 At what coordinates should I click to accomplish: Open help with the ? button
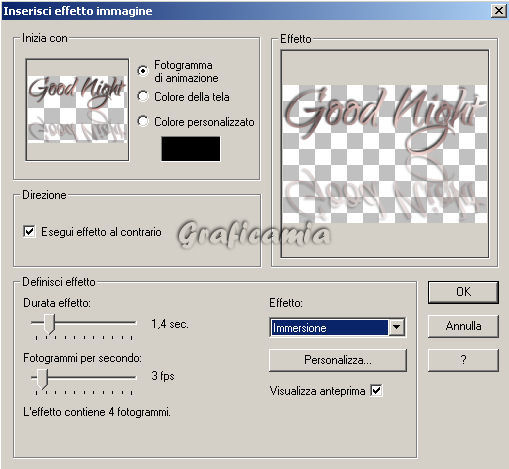[x=463, y=360]
